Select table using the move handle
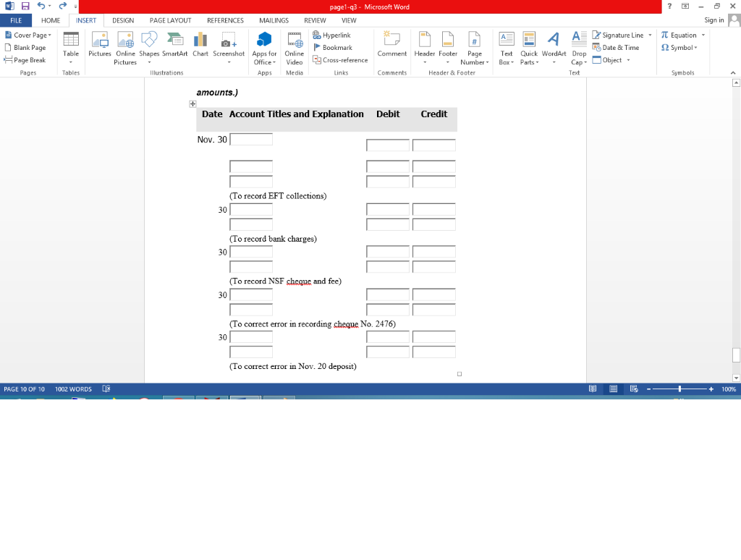 click(x=192, y=104)
